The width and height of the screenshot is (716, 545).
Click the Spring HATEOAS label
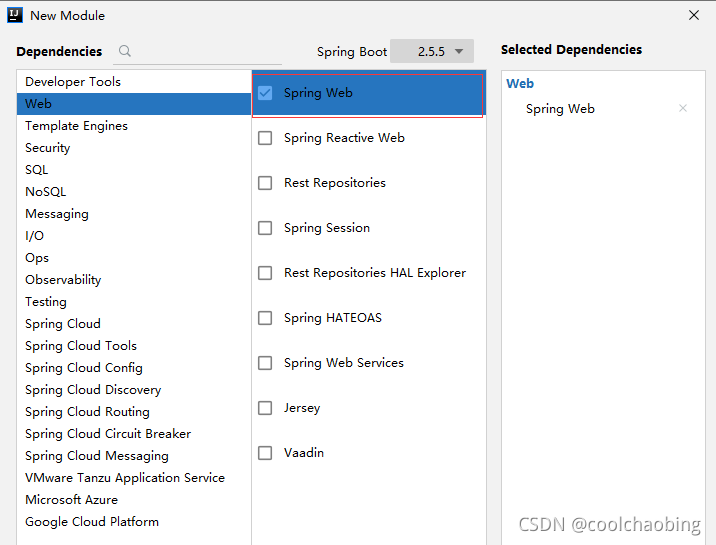point(333,318)
